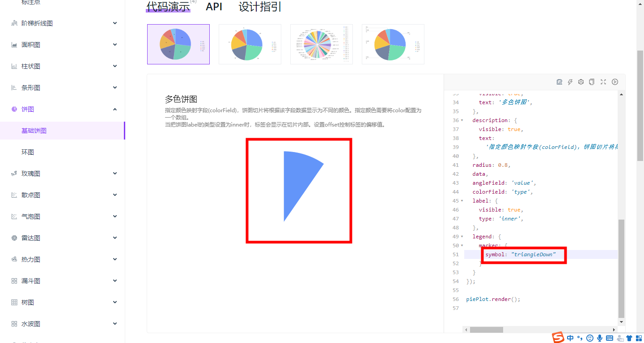Image resolution: width=644 pixels, height=343 pixels.
Task: Expand the 条形图 menu chevron
Action: (x=115, y=88)
